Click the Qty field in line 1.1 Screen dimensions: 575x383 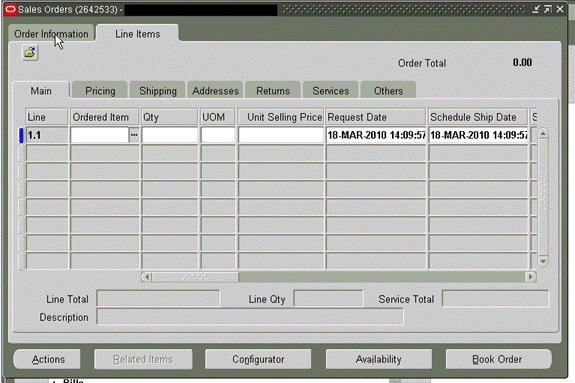pos(169,135)
